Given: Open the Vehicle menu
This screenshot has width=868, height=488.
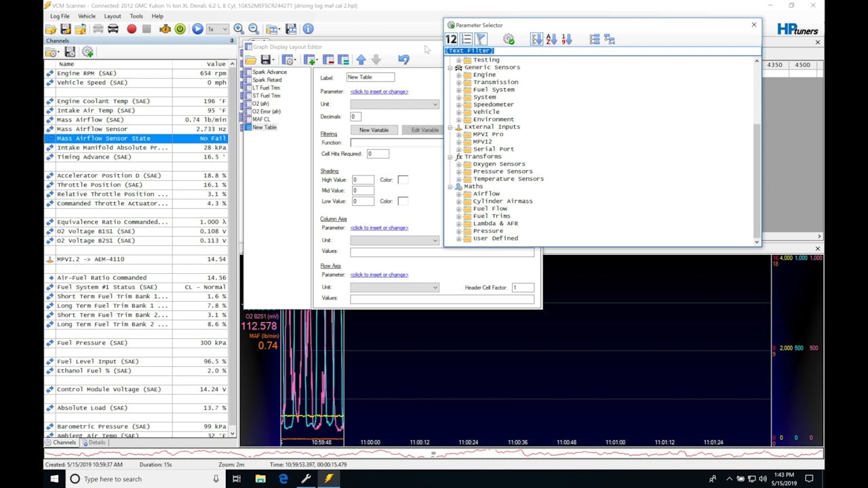Looking at the screenshot, I should 86,16.
